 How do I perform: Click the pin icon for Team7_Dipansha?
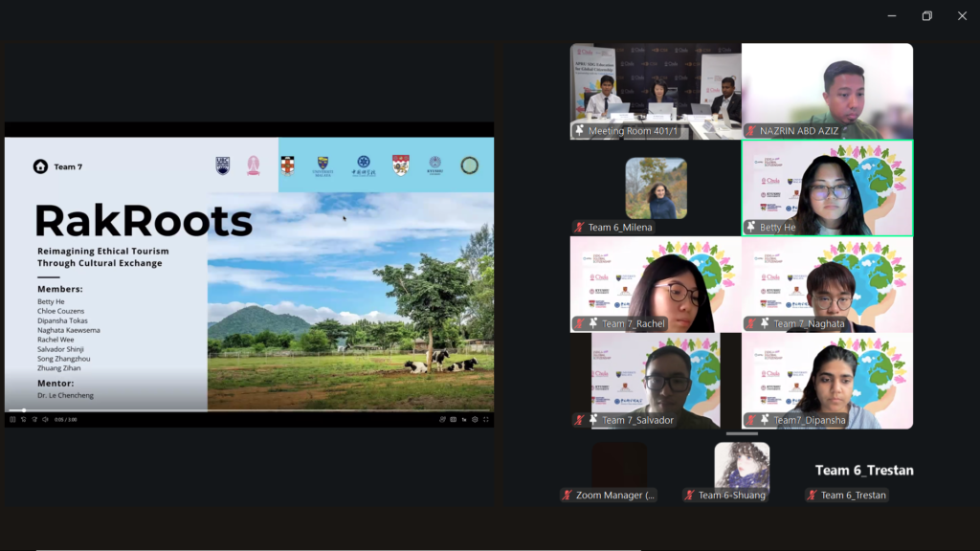[765, 420]
